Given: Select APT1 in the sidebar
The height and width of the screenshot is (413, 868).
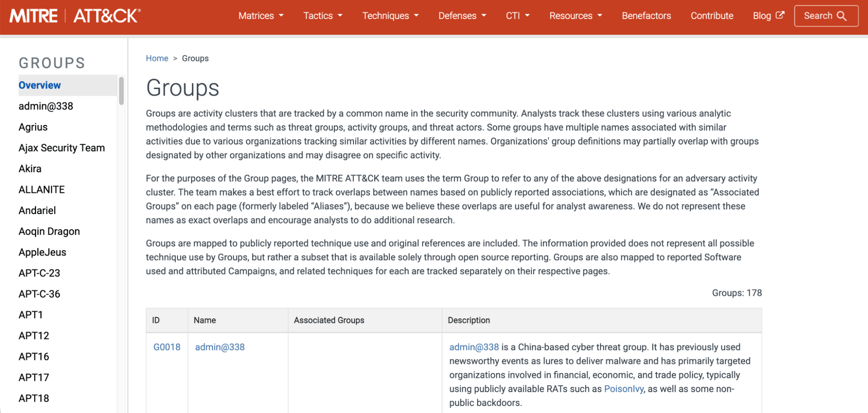Looking at the screenshot, I should pyautogui.click(x=30, y=315).
